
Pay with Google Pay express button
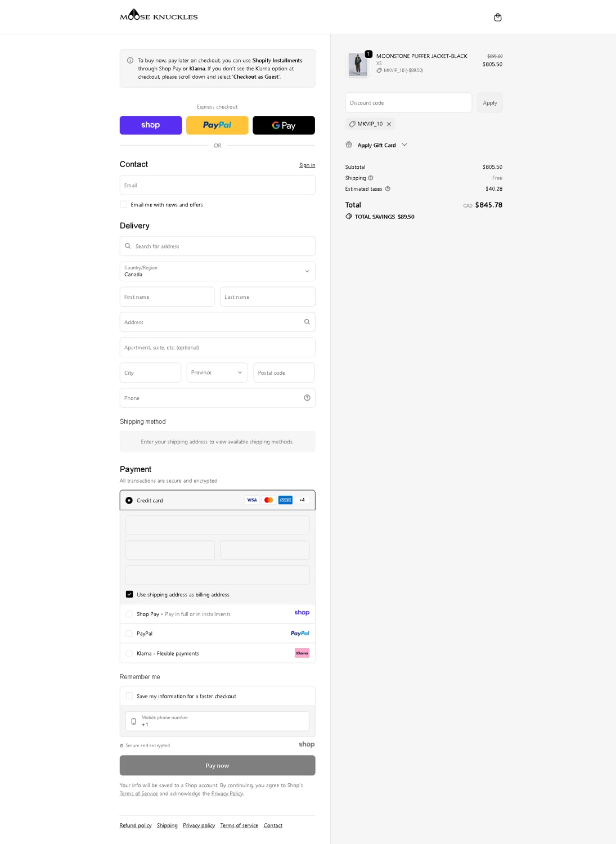point(284,125)
